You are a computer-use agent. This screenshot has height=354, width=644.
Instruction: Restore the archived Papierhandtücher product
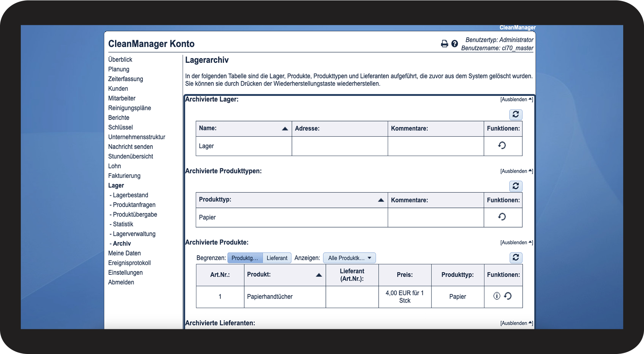pos(508,296)
